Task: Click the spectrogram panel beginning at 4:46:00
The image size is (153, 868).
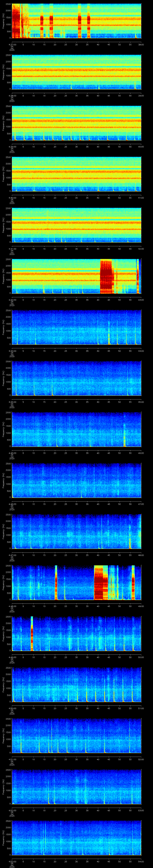Action: click(x=76, y=480)
